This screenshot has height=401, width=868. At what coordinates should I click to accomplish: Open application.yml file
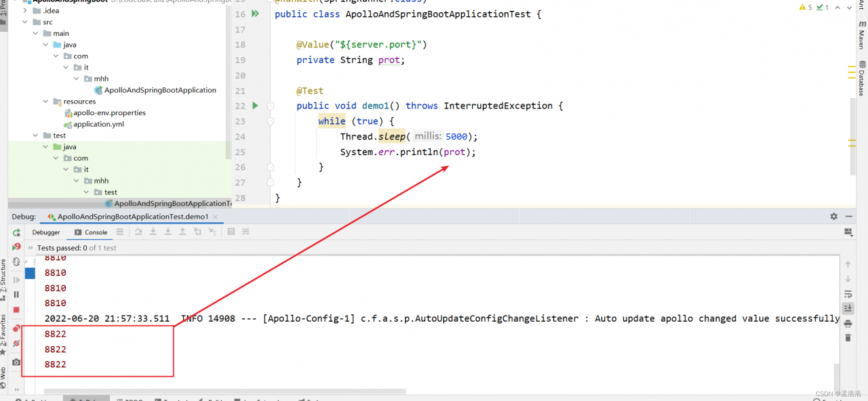[x=94, y=124]
